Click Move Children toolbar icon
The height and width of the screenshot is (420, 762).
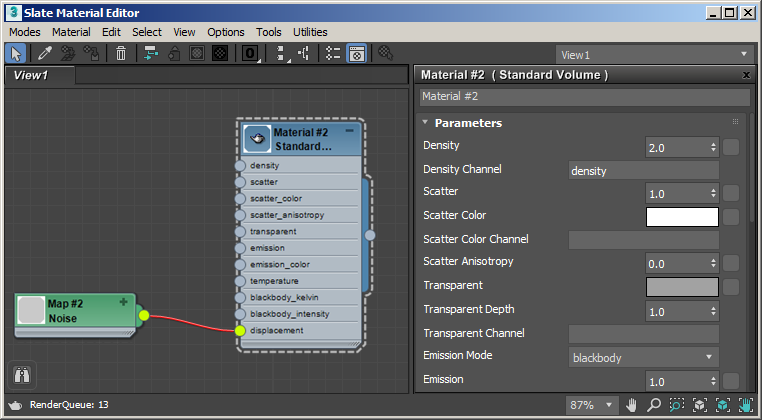tap(151, 53)
